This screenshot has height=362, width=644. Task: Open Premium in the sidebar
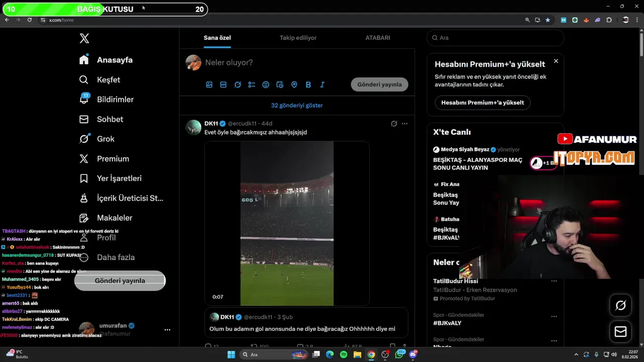[104, 158]
